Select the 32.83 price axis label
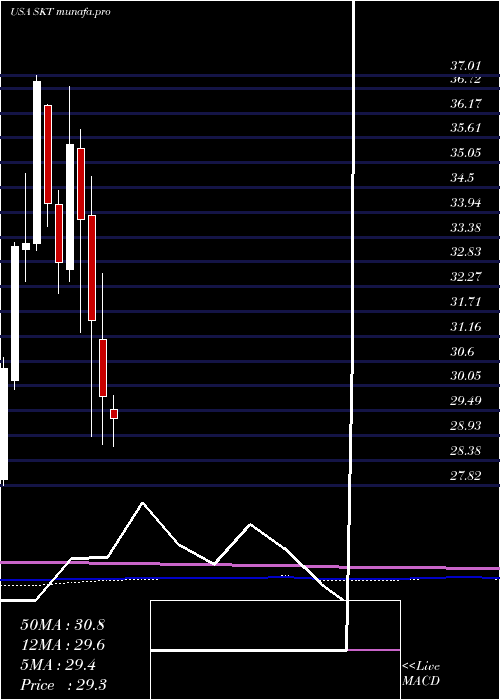Image resolution: width=500 pixels, height=700 pixels. coord(465,252)
